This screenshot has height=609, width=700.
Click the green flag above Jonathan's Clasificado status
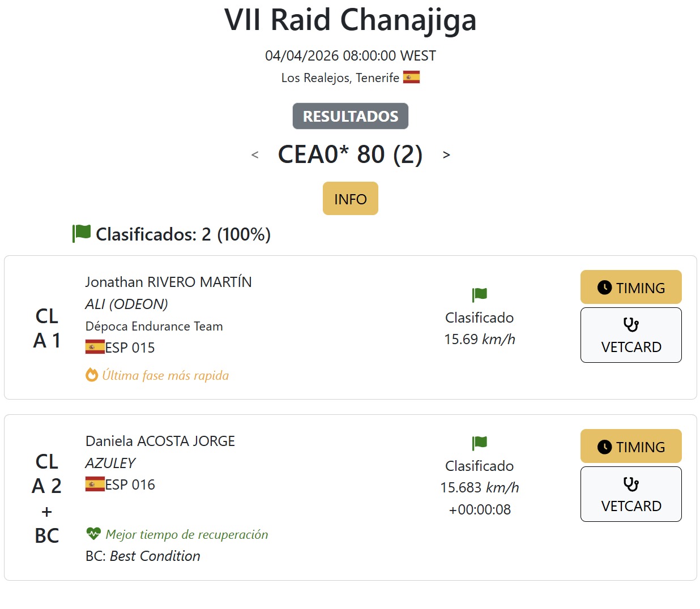pos(480,294)
